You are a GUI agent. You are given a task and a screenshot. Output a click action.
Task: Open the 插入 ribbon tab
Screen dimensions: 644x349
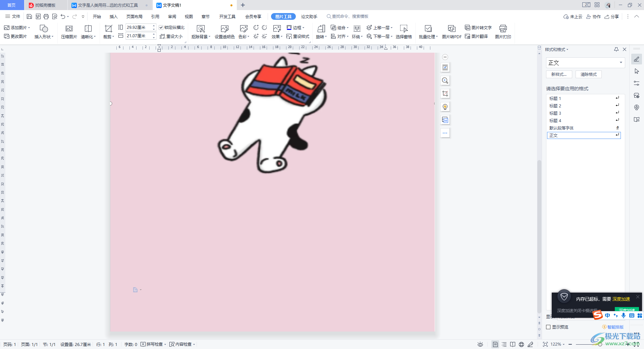pyautogui.click(x=114, y=16)
